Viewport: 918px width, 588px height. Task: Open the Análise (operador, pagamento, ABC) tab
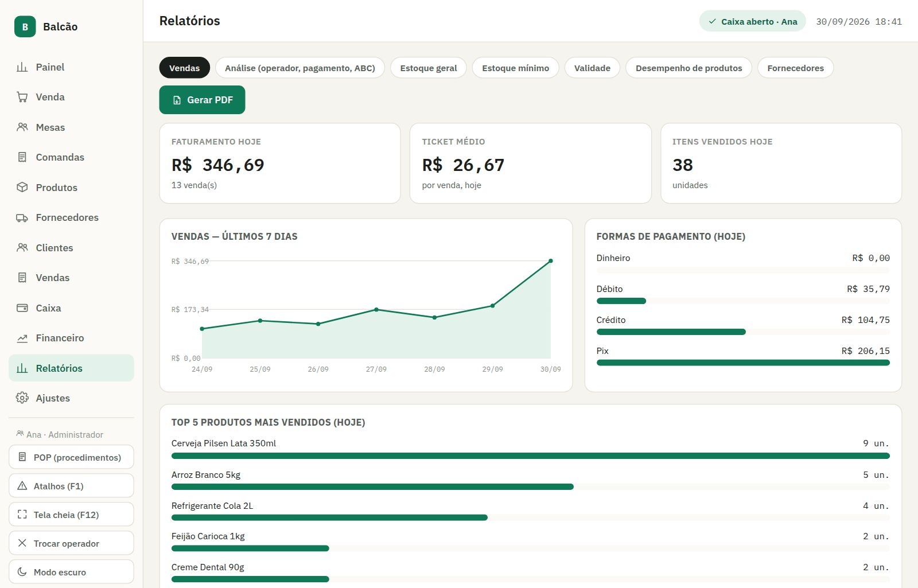300,68
